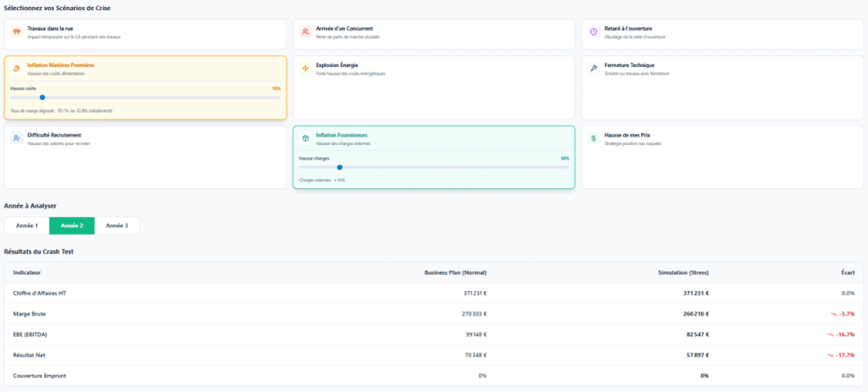Click the Arrivée d'un Concurrent scenario title

pos(344,28)
